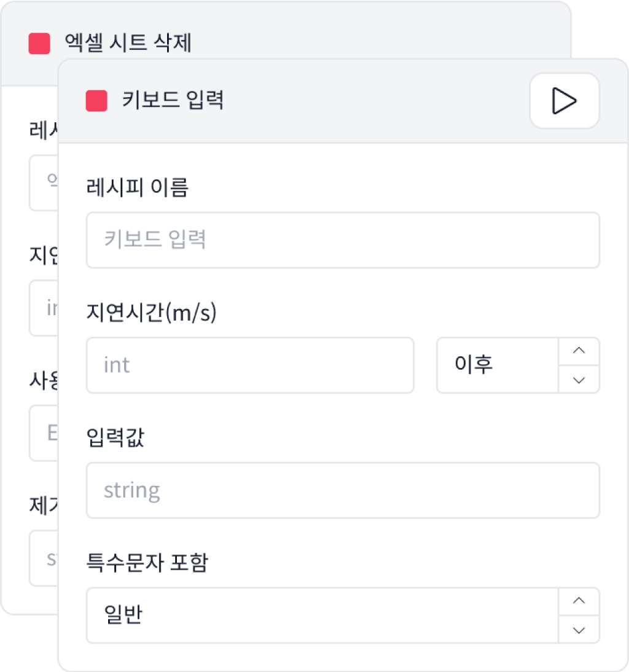
Task: Focus the 레시피 이름 field showing 키보드 입력
Action: [x=343, y=240]
